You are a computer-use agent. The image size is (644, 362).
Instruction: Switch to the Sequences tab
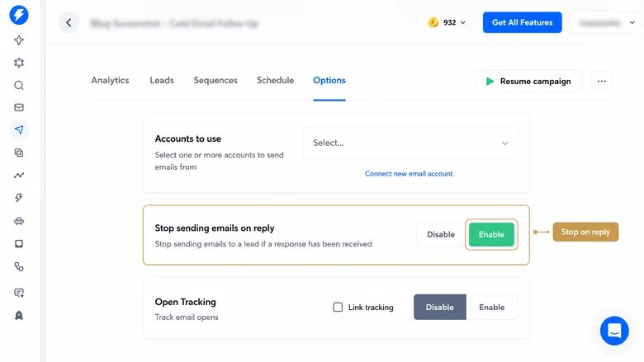(x=215, y=80)
